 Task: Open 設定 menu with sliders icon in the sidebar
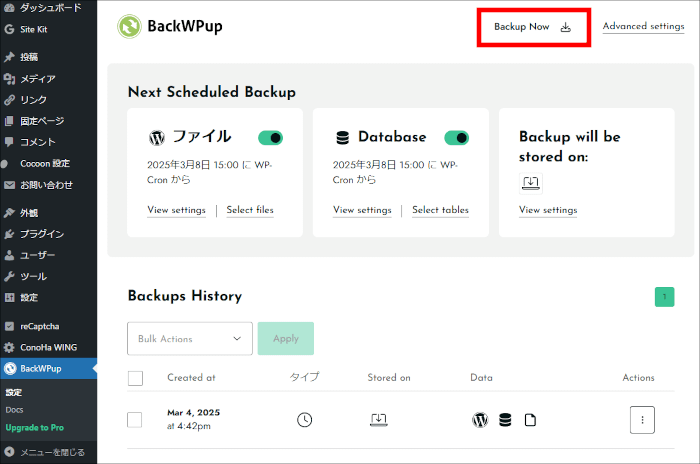(x=48, y=297)
